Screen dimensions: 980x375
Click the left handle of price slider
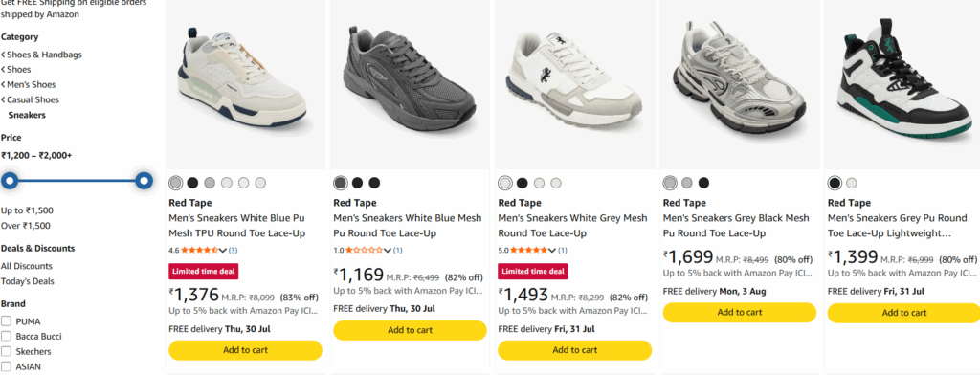pos(10,181)
